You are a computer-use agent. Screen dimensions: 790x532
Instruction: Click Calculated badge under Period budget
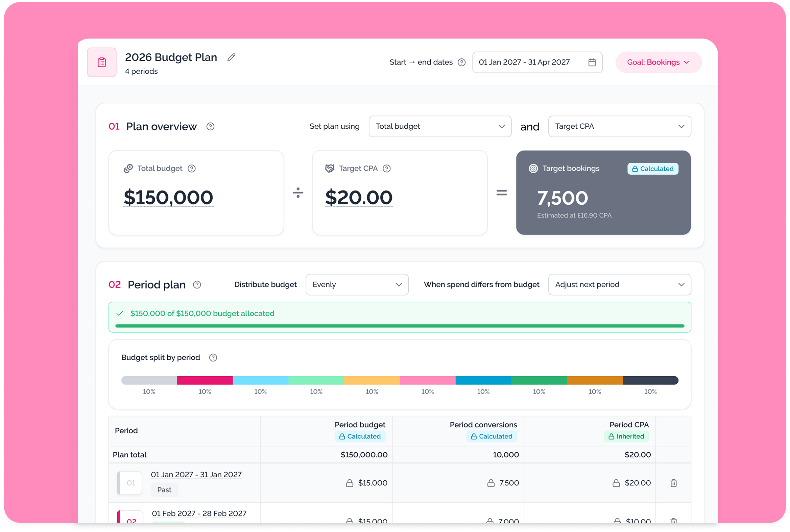[x=360, y=436]
